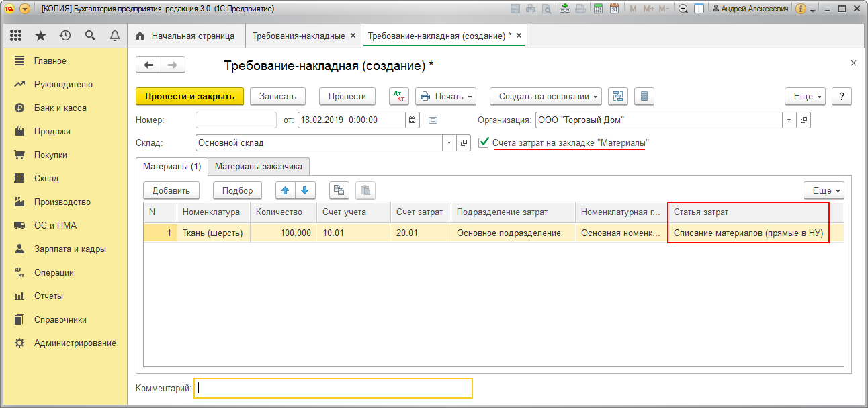This screenshot has width=868, height=408.
Task: Show Дт/Кт postings icon button
Action: 399,96
